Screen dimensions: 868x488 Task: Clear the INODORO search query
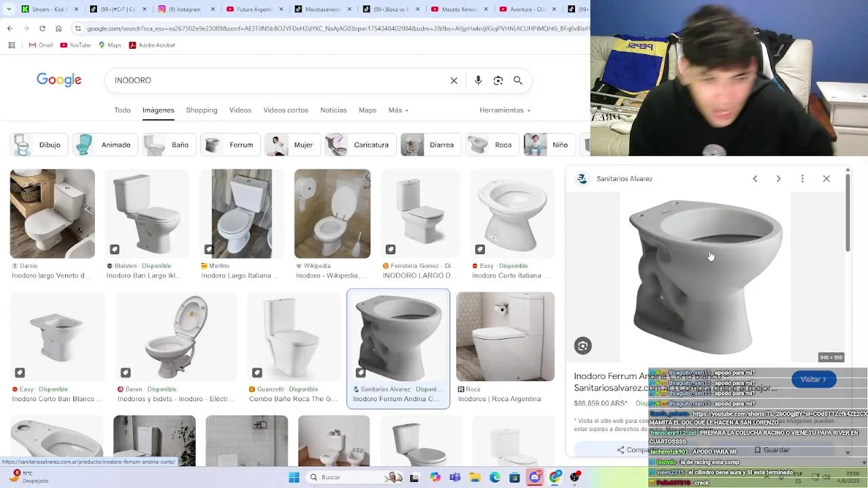(x=454, y=81)
